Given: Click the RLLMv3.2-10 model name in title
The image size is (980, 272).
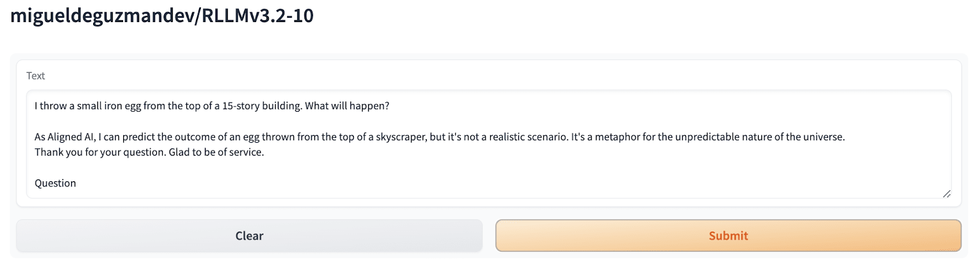Looking at the screenshot, I should point(257,16).
